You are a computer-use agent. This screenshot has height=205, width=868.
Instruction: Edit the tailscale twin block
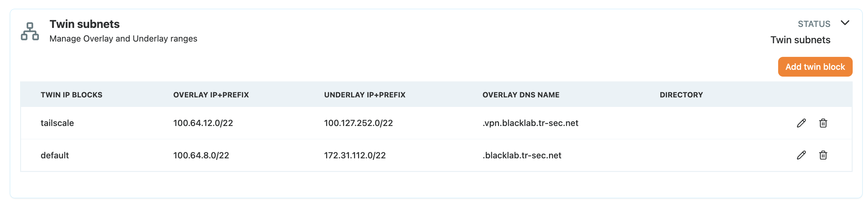point(801,123)
